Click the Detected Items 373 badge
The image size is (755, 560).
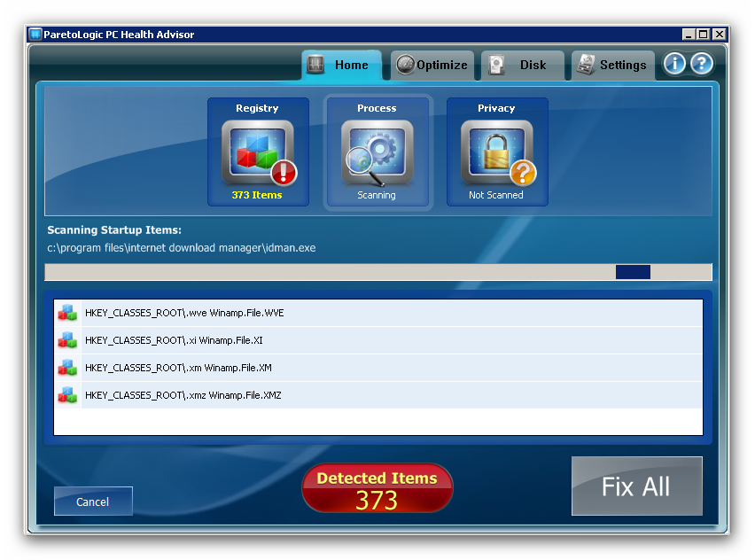(377, 488)
